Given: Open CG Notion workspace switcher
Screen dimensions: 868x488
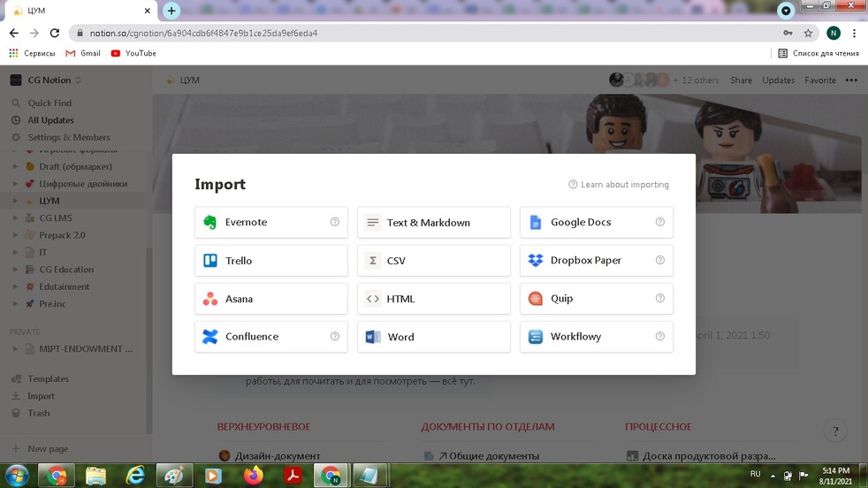Looking at the screenshot, I should click(47, 80).
